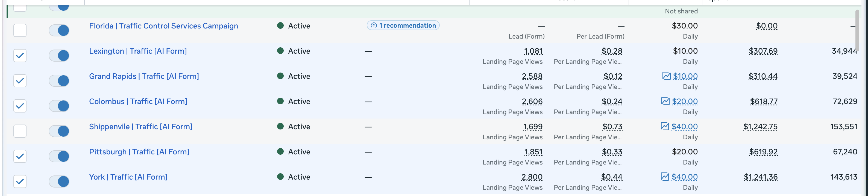Click Shippenvile 1,699 results value
868x196 pixels.
(533, 126)
